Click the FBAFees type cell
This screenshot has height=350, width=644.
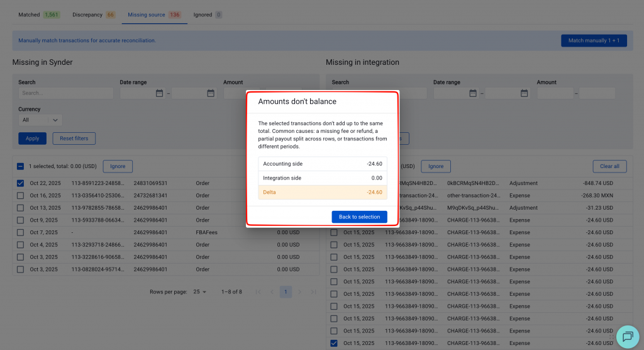click(x=206, y=232)
